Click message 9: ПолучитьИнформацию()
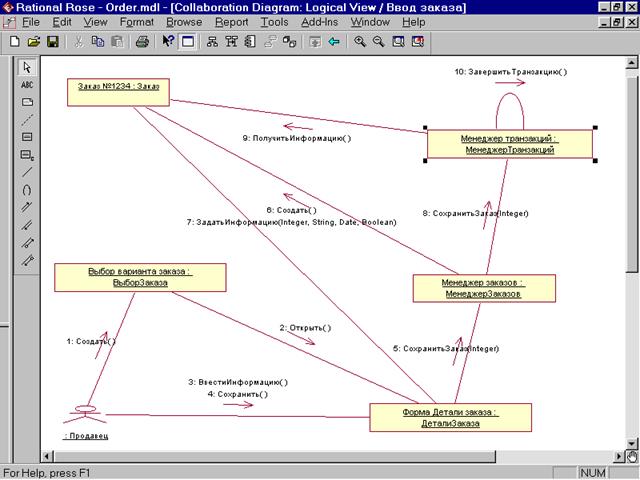Image resolution: width=640 pixels, height=480 pixels. [x=297, y=138]
